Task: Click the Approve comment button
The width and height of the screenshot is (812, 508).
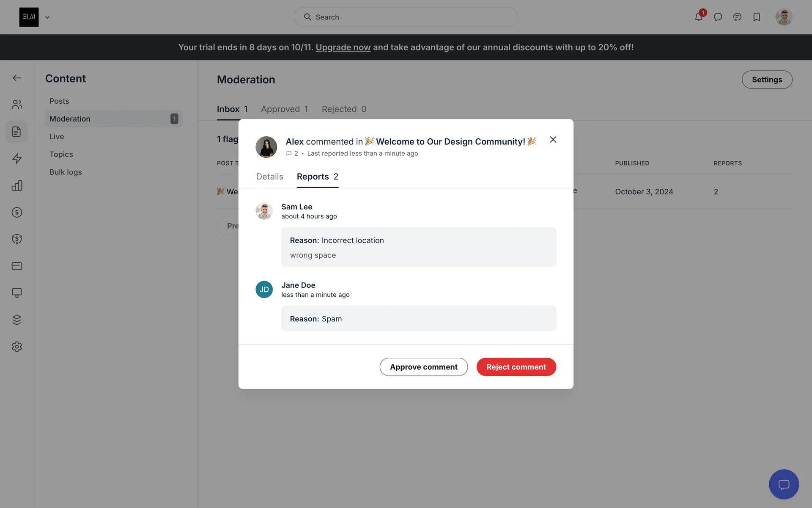Action: [423, 367]
